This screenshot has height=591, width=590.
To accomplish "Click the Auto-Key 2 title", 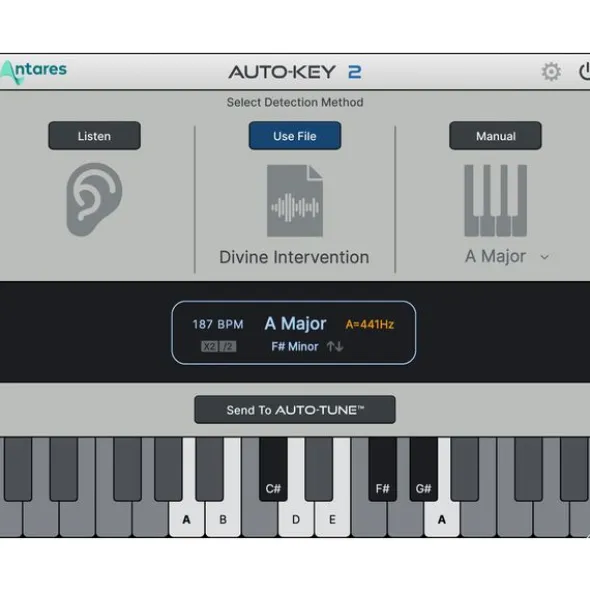I will pyautogui.click(x=295, y=72).
